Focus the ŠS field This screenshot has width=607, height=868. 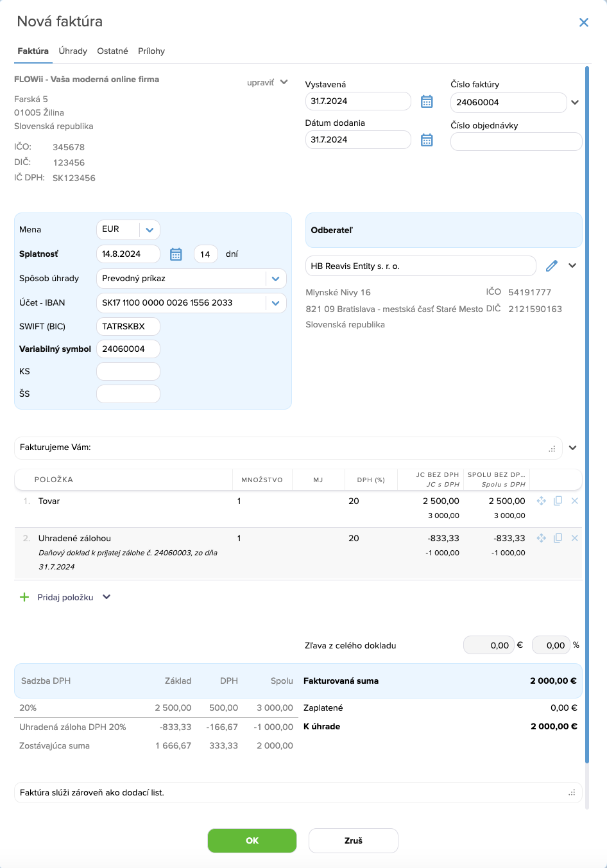coord(128,394)
